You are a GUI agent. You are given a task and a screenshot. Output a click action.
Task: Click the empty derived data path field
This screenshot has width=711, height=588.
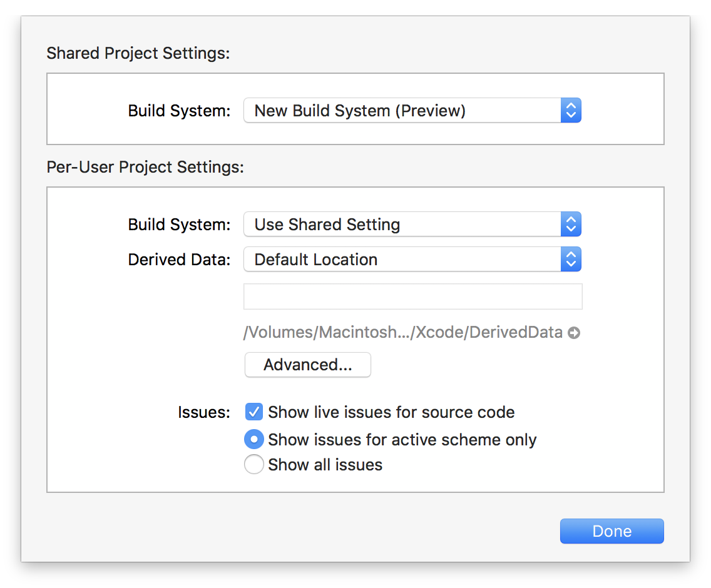[412, 296]
